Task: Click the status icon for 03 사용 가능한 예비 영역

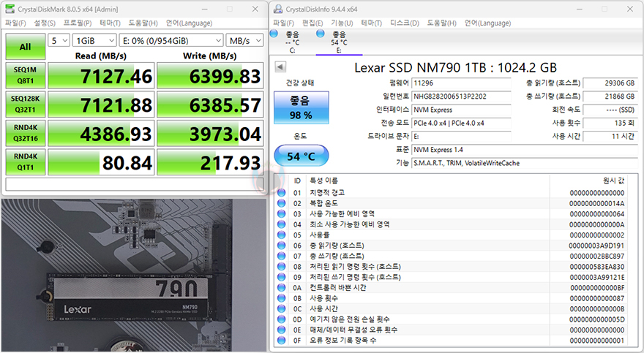Action: pyautogui.click(x=281, y=213)
